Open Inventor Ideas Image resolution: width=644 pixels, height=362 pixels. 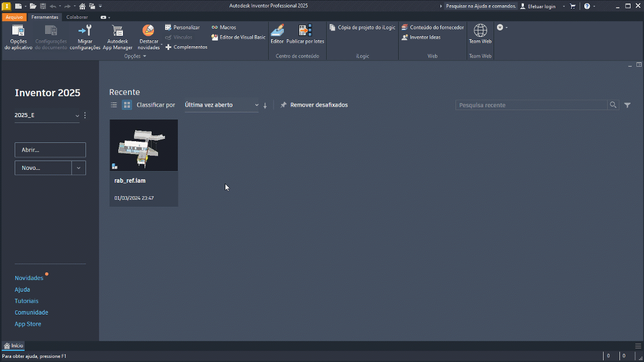(x=421, y=37)
